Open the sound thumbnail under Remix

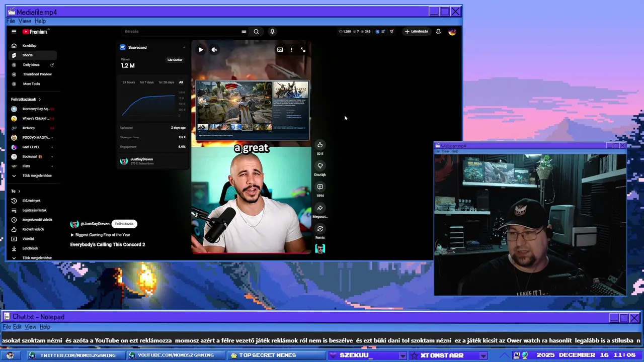tap(320, 248)
